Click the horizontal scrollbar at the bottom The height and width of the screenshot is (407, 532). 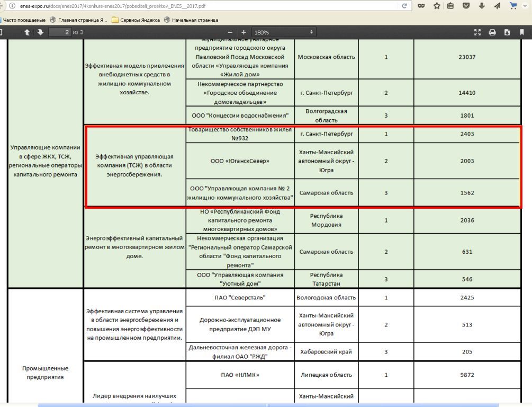tap(268, 405)
